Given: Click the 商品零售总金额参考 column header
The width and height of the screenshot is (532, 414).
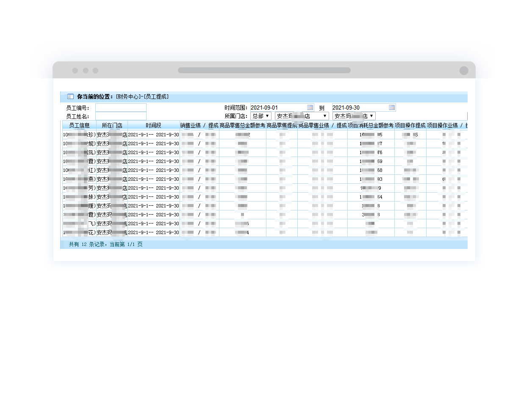Looking at the screenshot, I should (x=242, y=125).
